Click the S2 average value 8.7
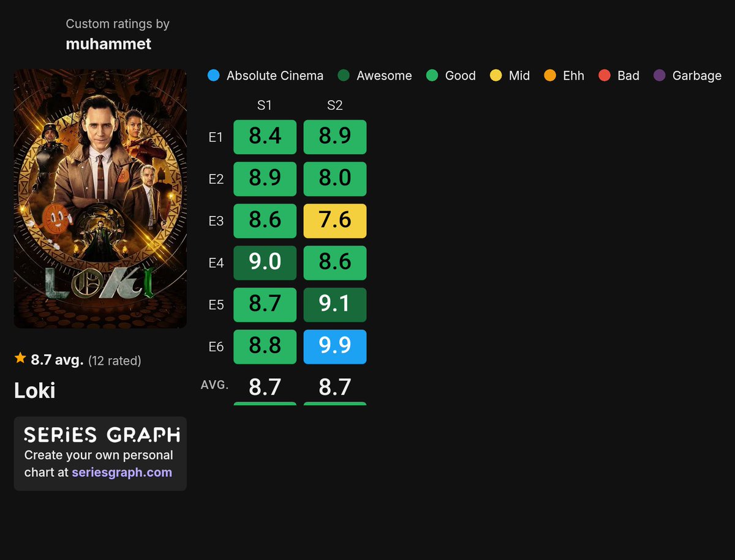The width and height of the screenshot is (735, 560). pyautogui.click(x=335, y=387)
